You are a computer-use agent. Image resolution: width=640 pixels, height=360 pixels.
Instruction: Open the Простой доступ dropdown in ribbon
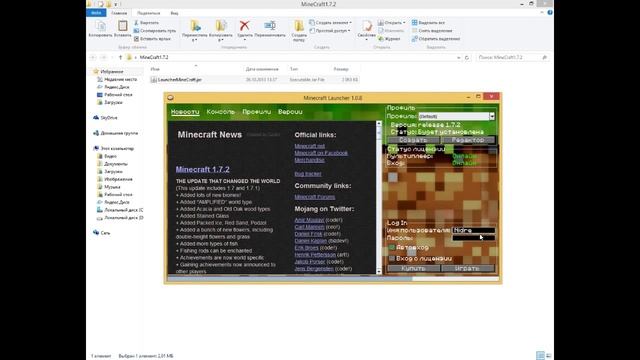330,31
